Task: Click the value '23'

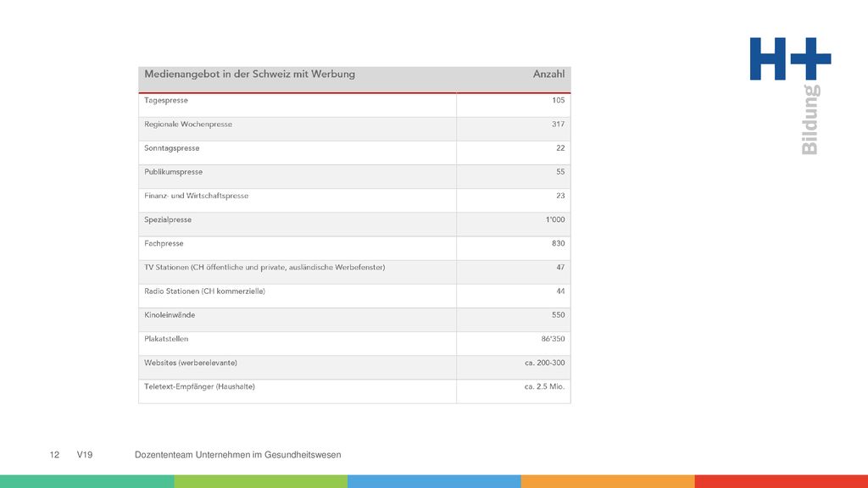Action: [x=560, y=196]
